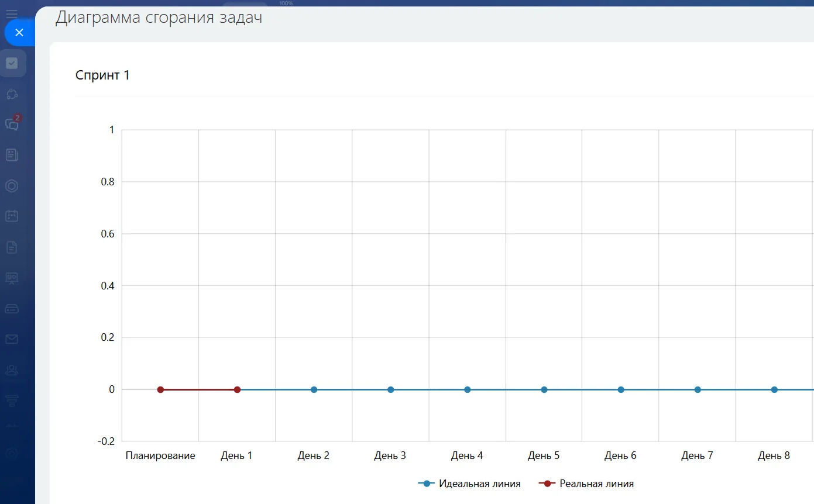Screen dimensions: 814x504
Task: Click the 0.4 y-axis value
Action: click(108, 286)
